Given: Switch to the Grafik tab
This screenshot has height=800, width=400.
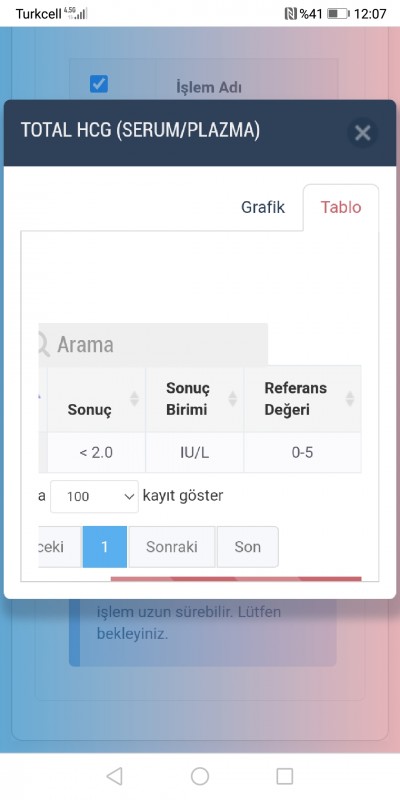Looking at the screenshot, I should pos(263,208).
